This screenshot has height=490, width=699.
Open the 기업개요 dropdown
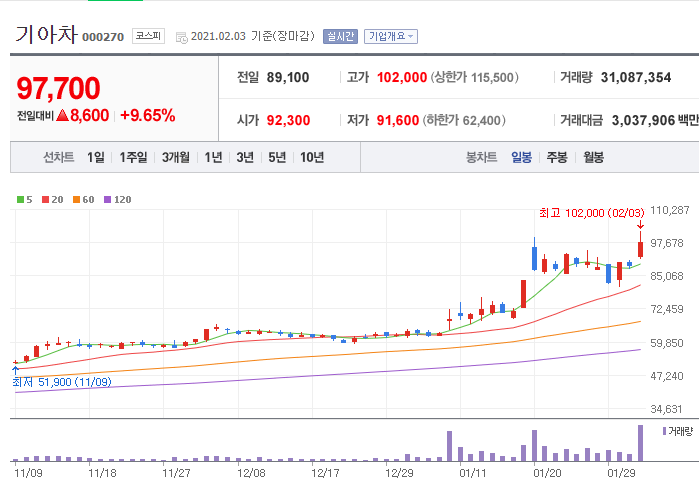(x=391, y=36)
